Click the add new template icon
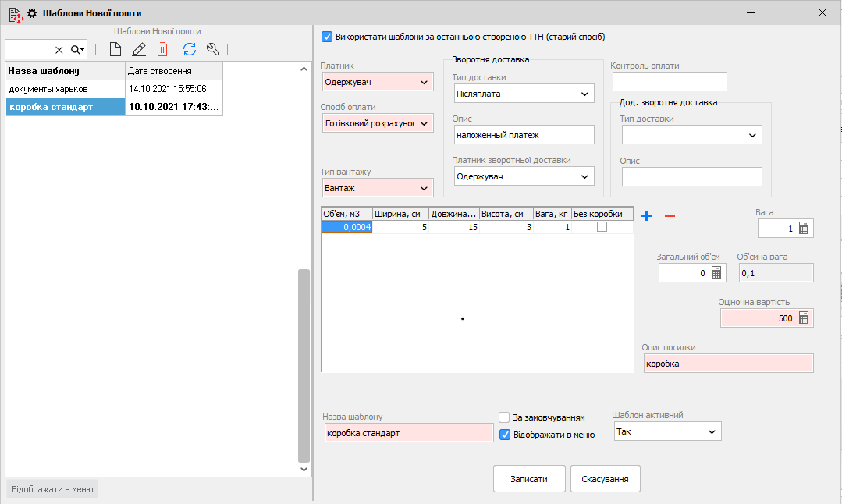Viewport: 842px width, 504px height. pyautogui.click(x=115, y=49)
